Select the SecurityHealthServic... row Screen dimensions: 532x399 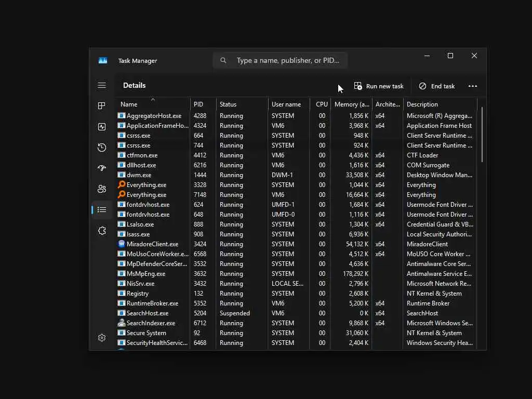pyautogui.click(x=297, y=343)
